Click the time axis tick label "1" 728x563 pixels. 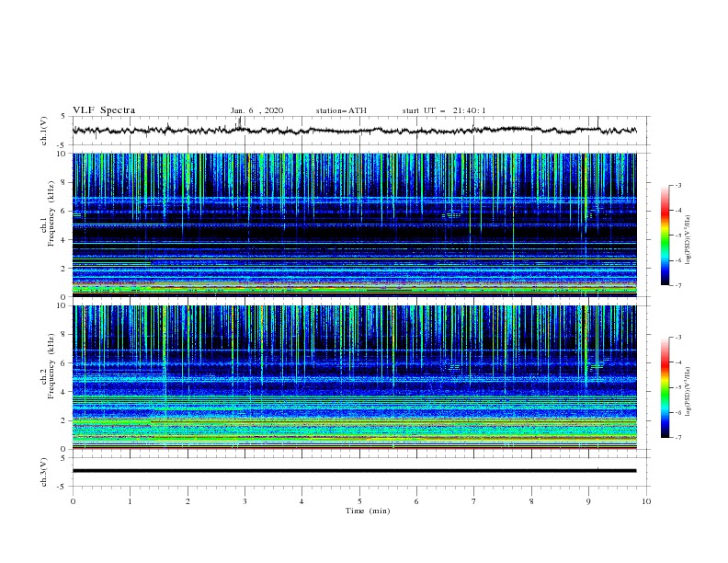[x=130, y=501]
